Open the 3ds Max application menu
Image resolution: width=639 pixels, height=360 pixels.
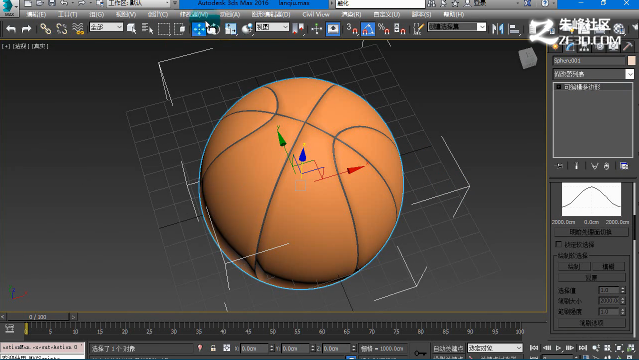(x=9, y=7)
